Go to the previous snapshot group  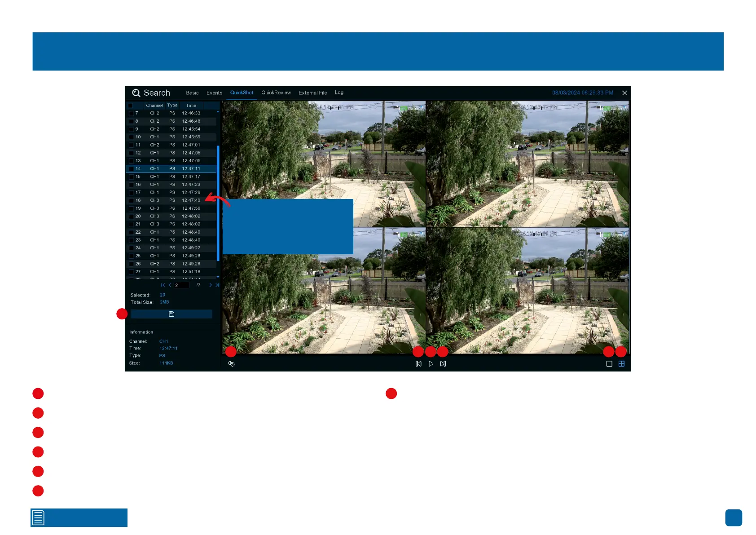click(x=418, y=364)
